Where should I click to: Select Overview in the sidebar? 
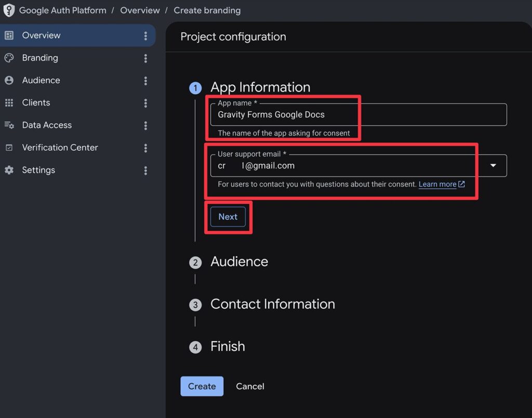click(78, 35)
